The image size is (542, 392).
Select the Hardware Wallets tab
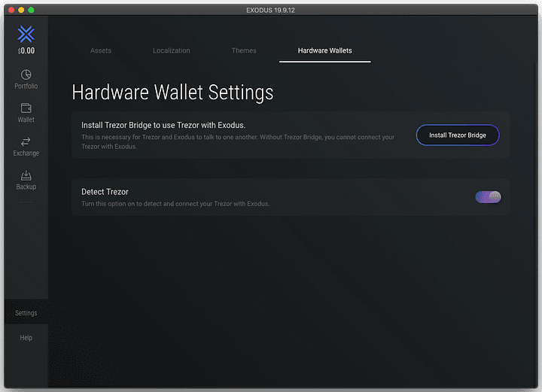pyautogui.click(x=325, y=50)
